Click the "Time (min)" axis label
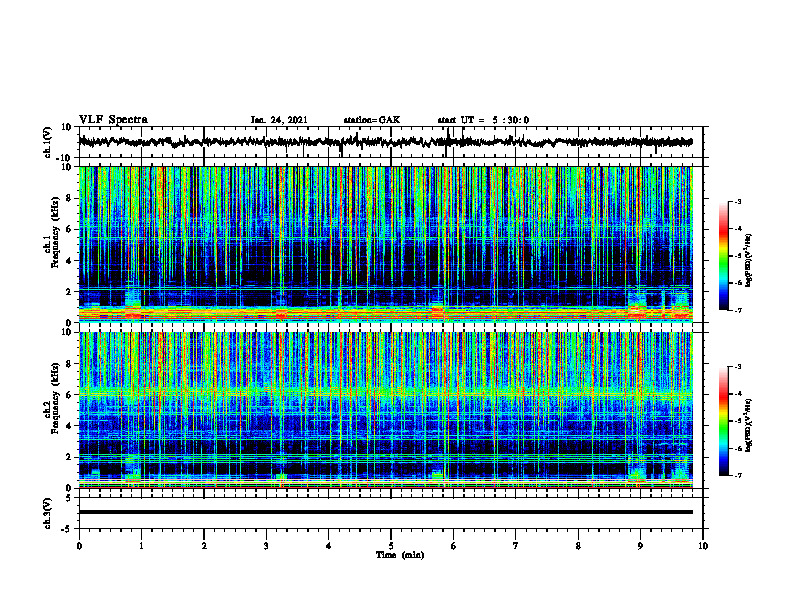 pyautogui.click(x=400, y=555)
